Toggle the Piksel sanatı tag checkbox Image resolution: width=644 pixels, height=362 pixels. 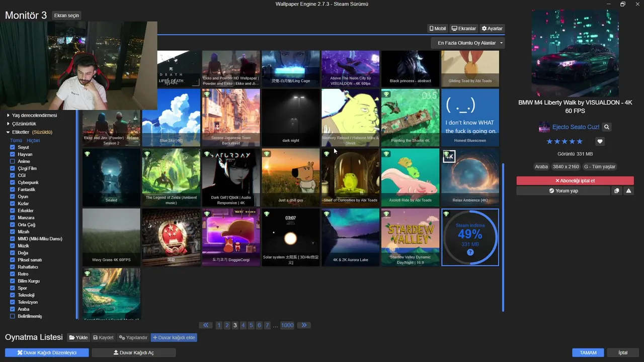tap(13, 260)
